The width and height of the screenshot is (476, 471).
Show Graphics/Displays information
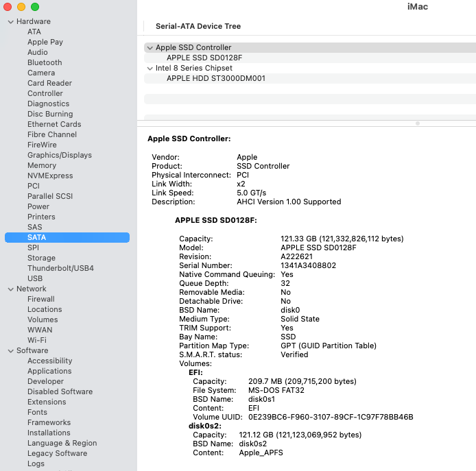60,155
